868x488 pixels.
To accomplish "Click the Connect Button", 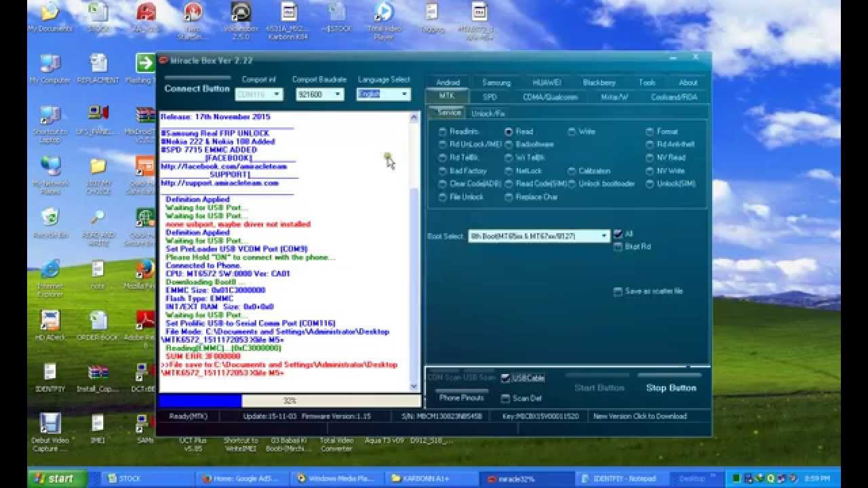I will pos(197,89).
